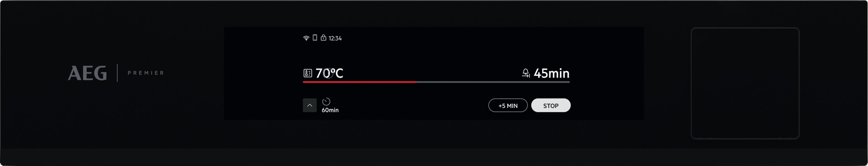The width and height of the screenshot is (868, 166).
Task: Tap the 12:34 clock display
Action: (335, 38)
